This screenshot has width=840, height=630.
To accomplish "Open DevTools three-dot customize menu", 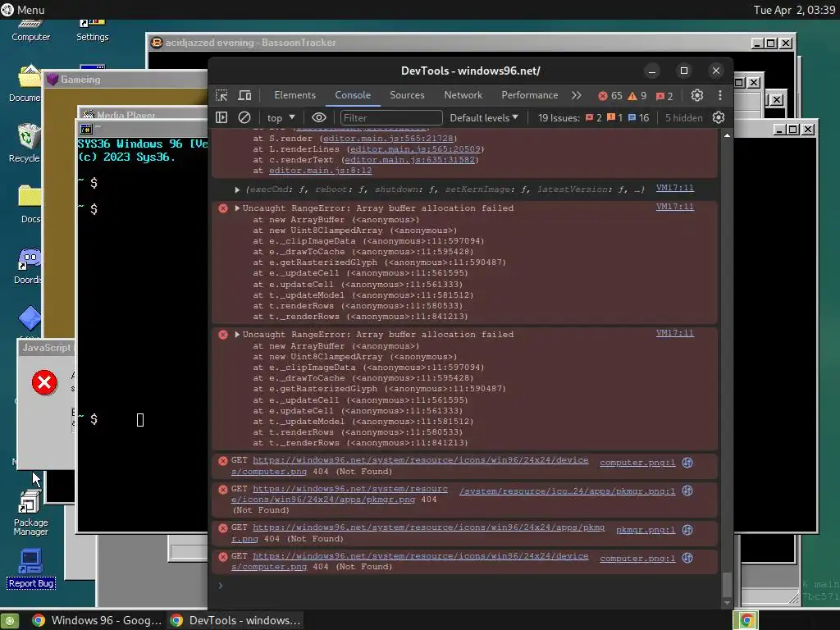I will 720,95.
